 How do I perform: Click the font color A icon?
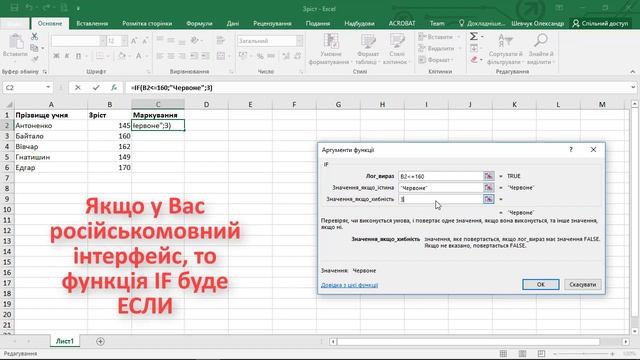[138, 56]
